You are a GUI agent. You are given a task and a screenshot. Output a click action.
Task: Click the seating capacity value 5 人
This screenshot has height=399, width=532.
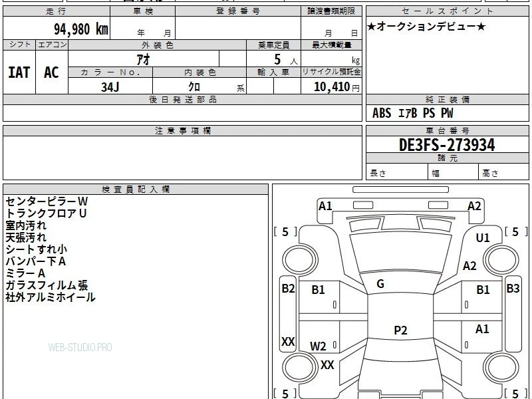(x=286, y=60)
